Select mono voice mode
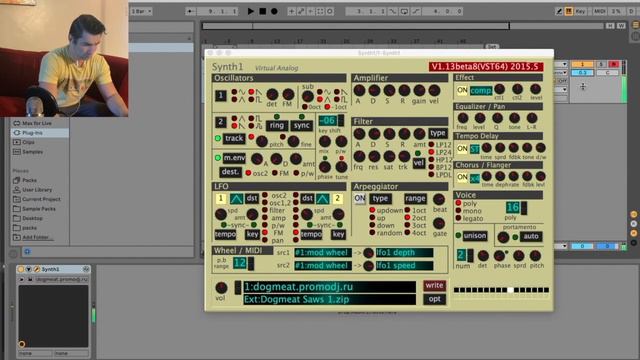The height and width of the screenshot is (360, 640). 458,211
